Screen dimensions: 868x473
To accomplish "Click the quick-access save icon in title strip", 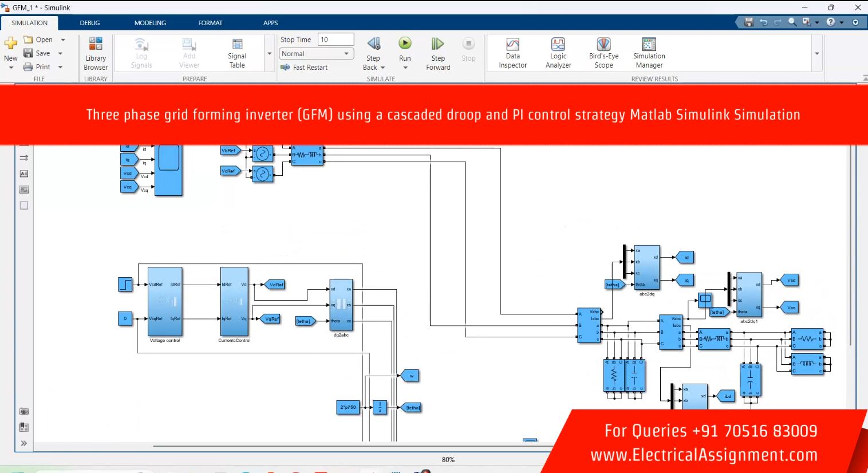I will click(748, 22).
